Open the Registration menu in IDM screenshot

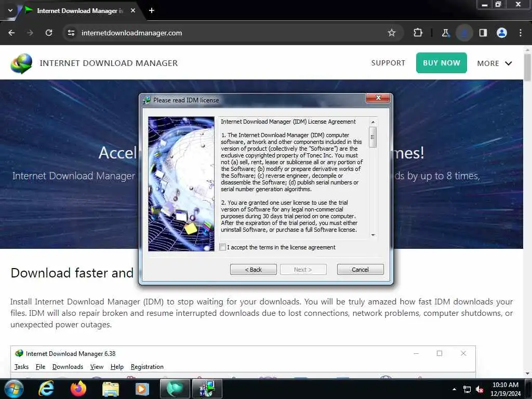[147, 367]
